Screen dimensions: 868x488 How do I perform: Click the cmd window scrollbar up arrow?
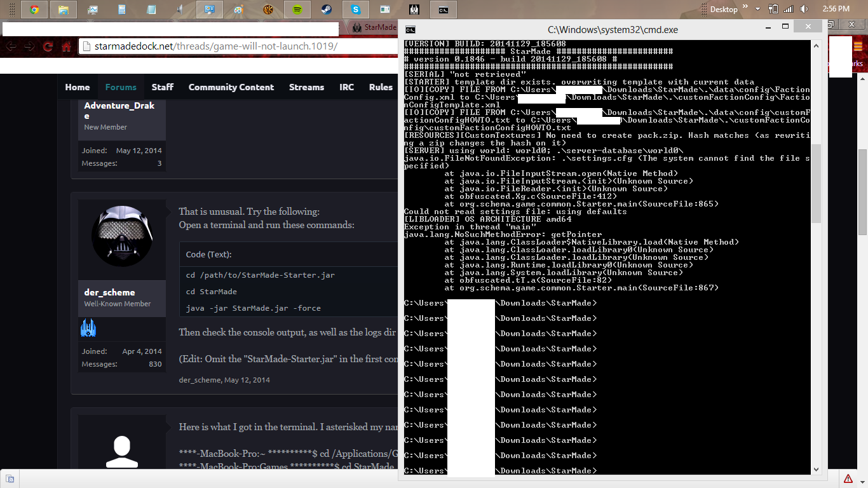pyautogui.click(x=816, y=44)
